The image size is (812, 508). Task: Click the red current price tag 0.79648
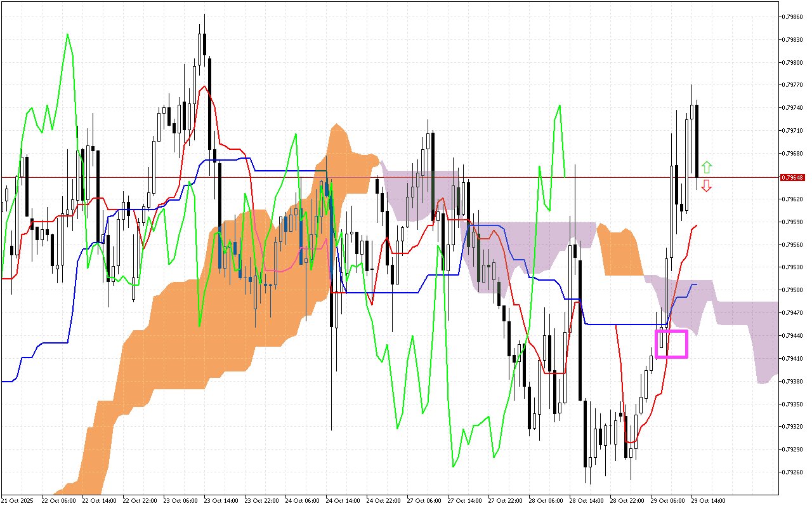click(x=792, y=177)
